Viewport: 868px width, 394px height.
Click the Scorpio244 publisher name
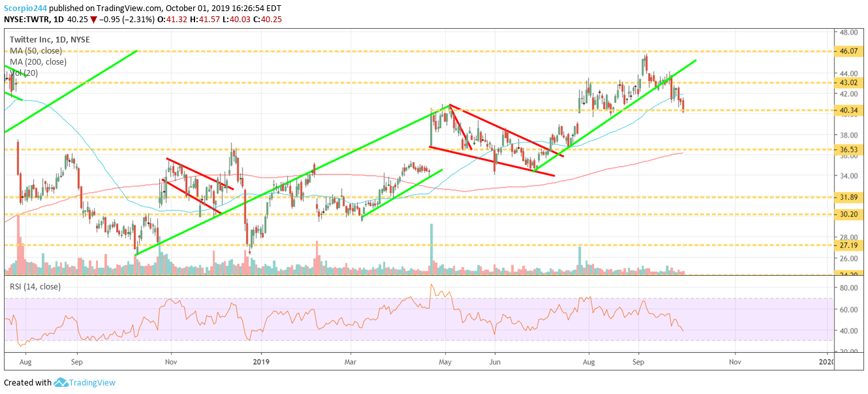point(26,7)
